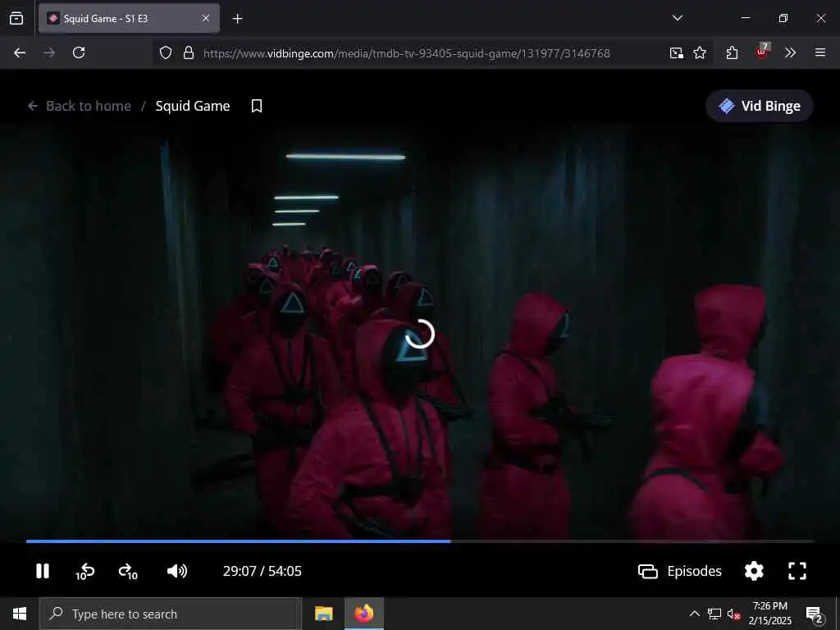The image size is (840, 630).
Task: Click the 29:07 / 54:05 time display
Action: pos(262,571)
